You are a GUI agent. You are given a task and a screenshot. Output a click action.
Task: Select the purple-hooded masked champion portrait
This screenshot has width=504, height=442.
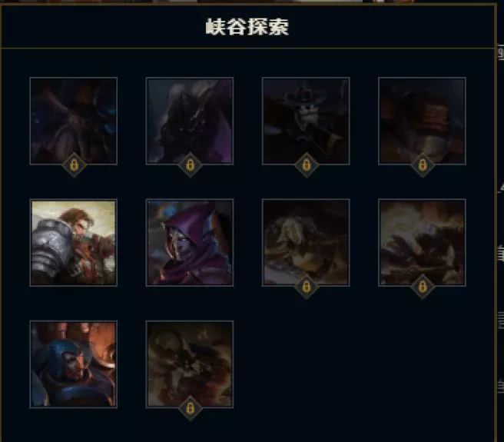pyautogui.click(x=190, y=243)
